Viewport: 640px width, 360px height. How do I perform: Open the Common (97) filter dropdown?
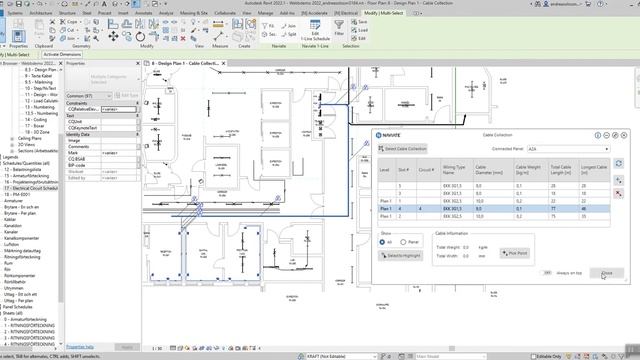click(89, 96)
